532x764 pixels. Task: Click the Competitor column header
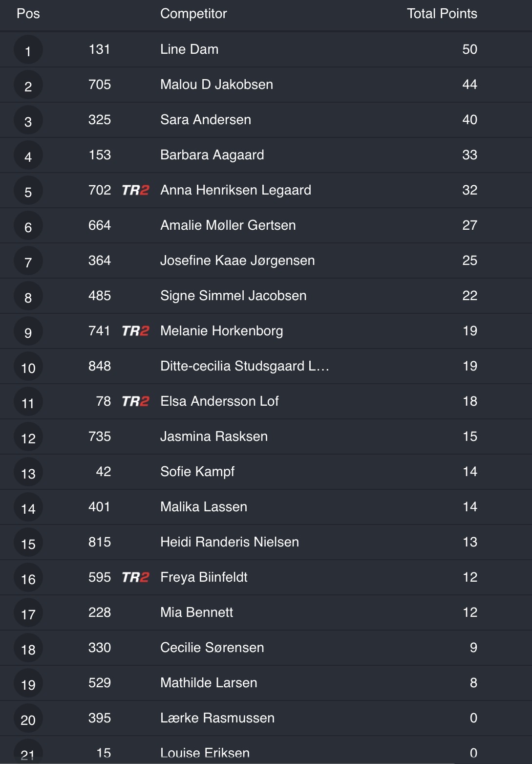(x=193, y=14)
